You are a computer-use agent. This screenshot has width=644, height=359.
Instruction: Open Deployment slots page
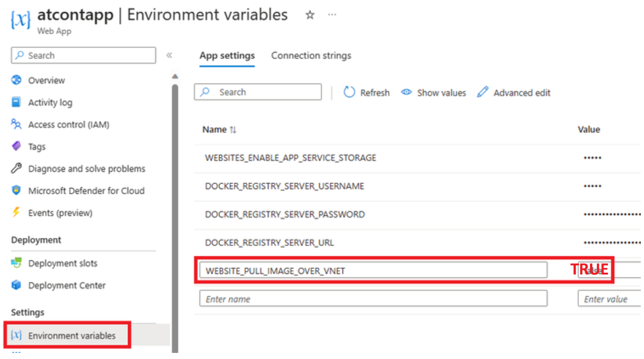63,263
